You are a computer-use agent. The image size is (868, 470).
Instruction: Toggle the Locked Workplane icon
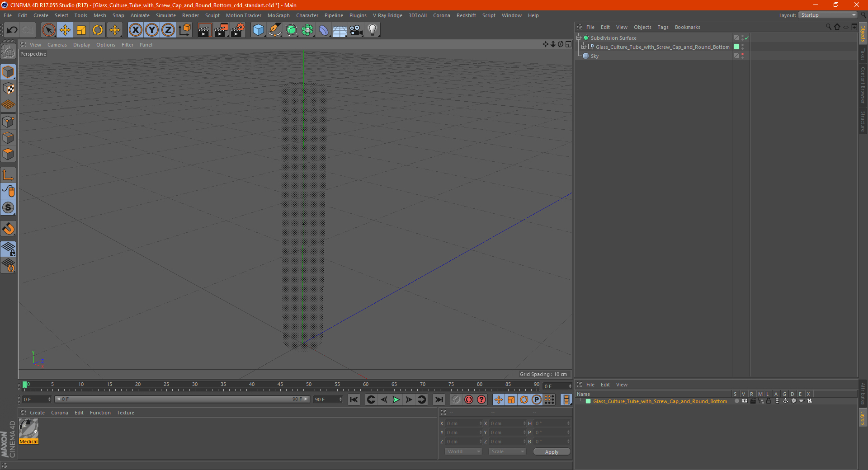pos(8,249)
